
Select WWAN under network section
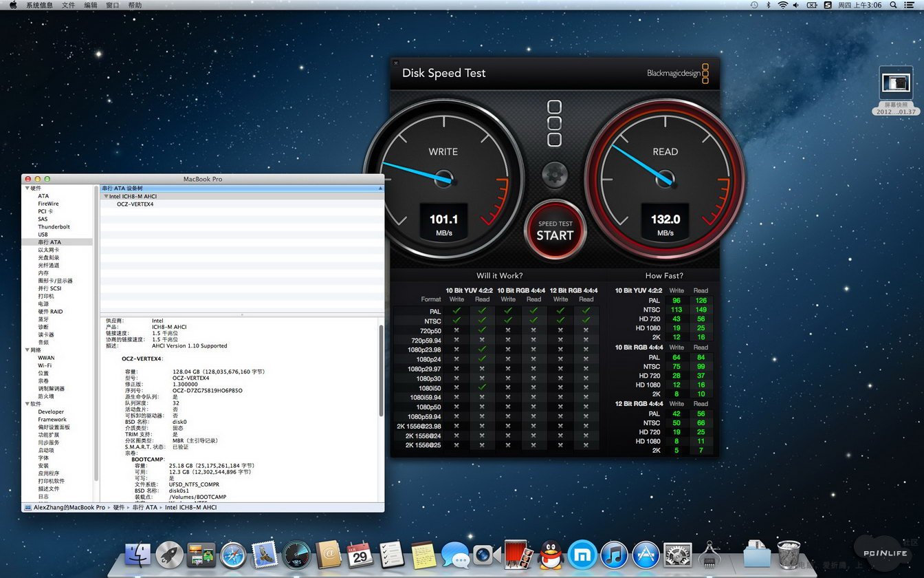coord(46,358)
